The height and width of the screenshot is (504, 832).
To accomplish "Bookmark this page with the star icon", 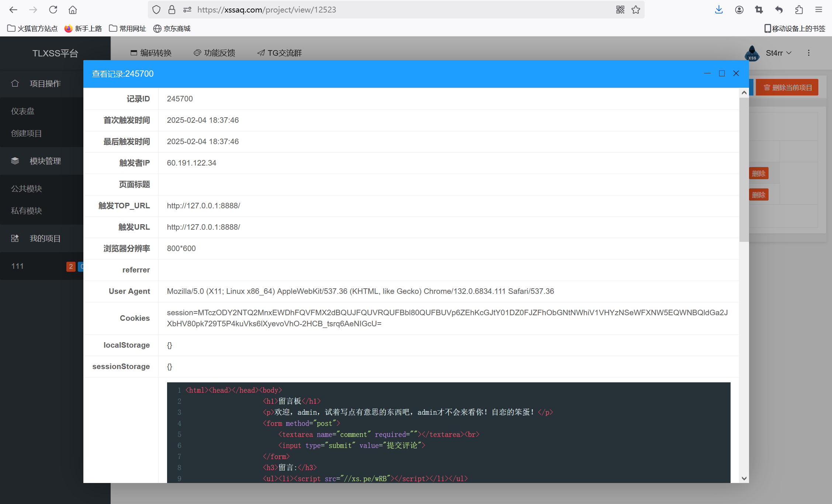I will click(x=635, y=10).
